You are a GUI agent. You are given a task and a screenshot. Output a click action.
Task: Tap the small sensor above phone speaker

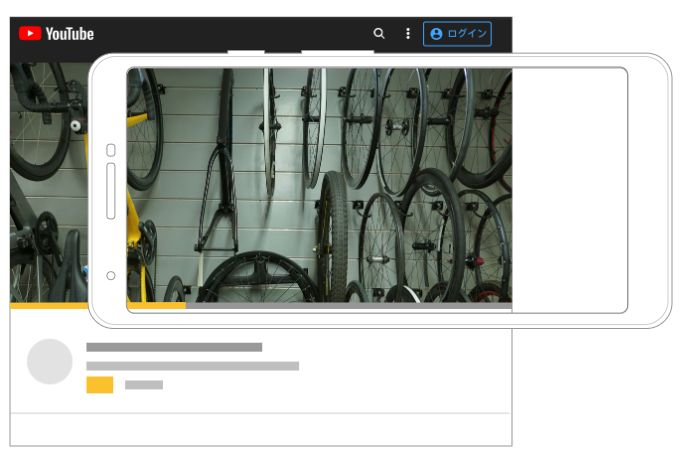click(110, 150)
